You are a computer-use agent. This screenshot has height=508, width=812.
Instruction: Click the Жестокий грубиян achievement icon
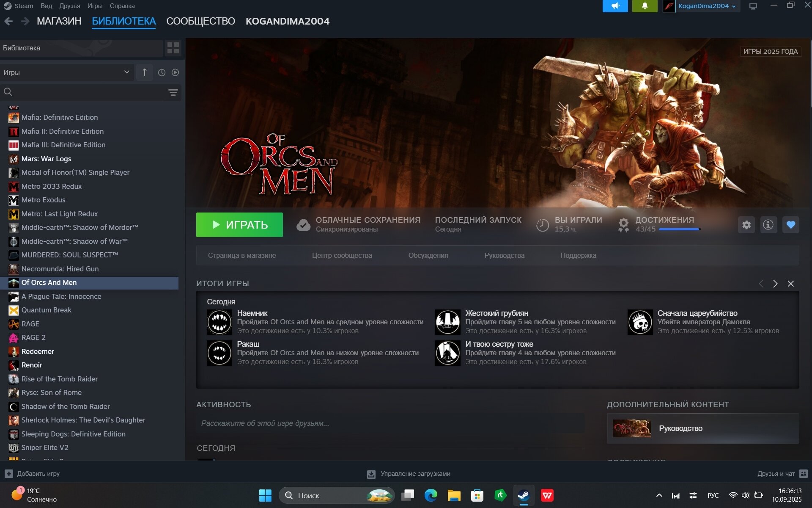pos(447,322)
